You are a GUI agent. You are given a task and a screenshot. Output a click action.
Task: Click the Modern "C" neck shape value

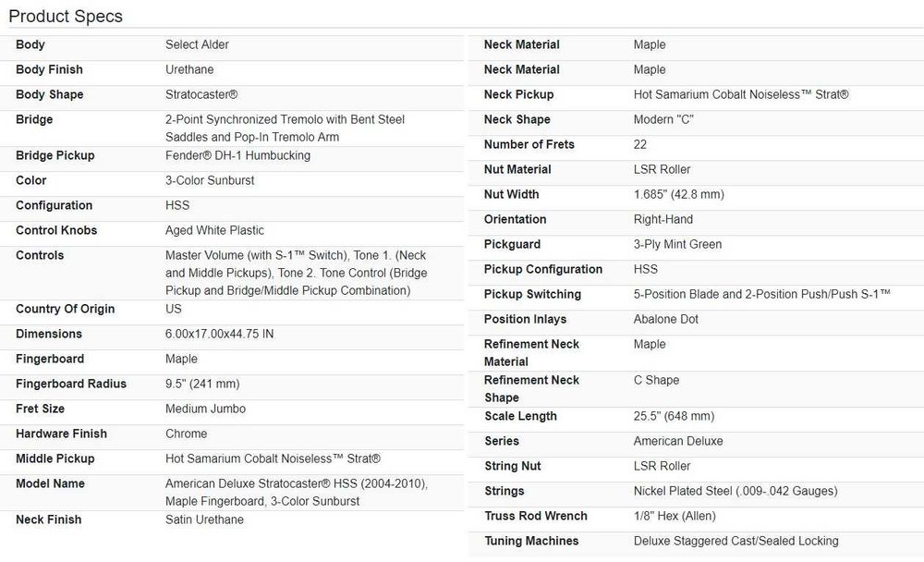[663, 119]
